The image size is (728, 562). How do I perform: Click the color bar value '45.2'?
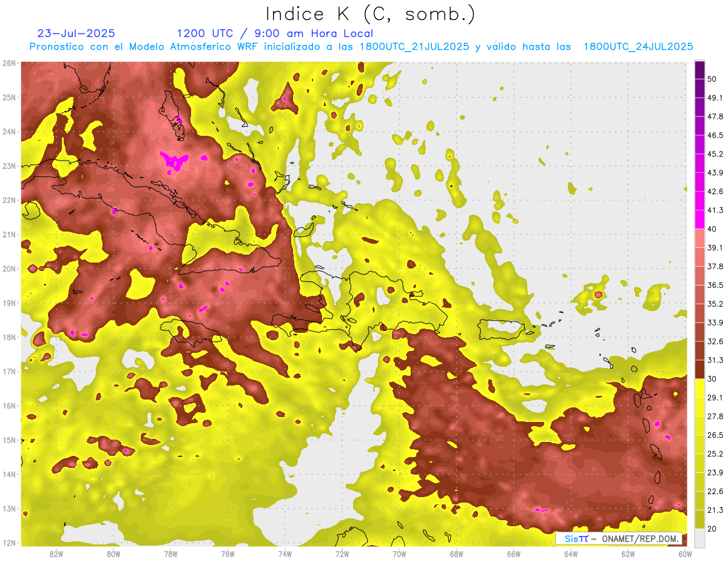point(715,154)
